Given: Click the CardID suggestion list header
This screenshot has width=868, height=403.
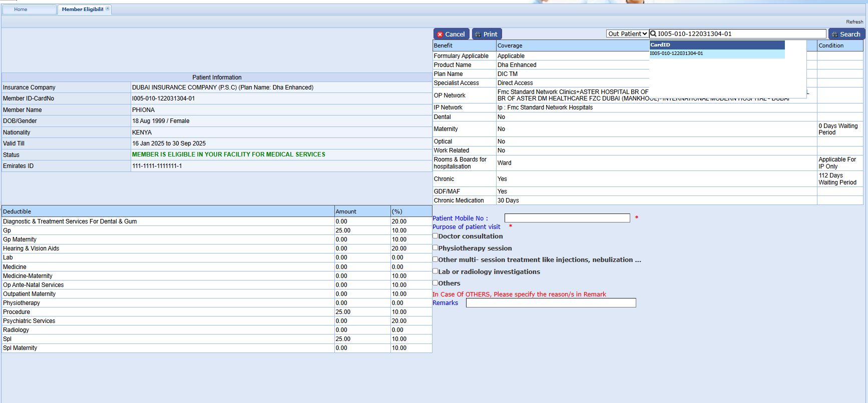Looking at the screenshot, I should tap(717, 45).
